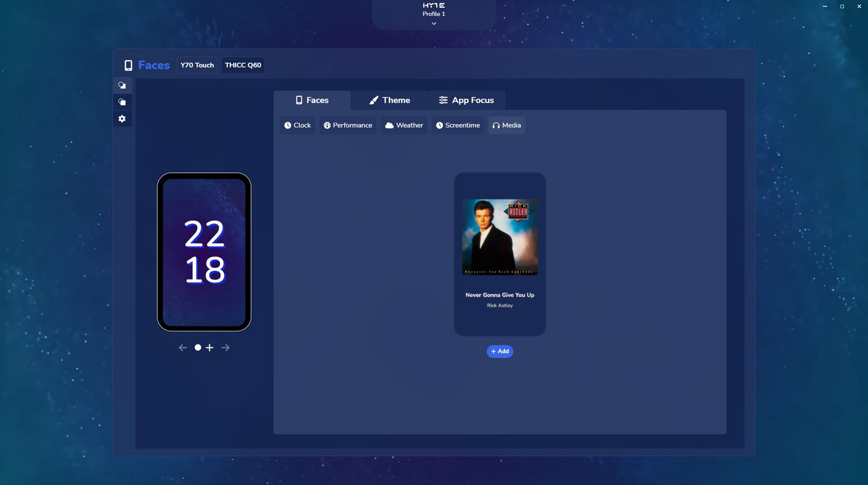Switch to the Theme tab
This screenshot has width=868, height=485.
(390, 100)
